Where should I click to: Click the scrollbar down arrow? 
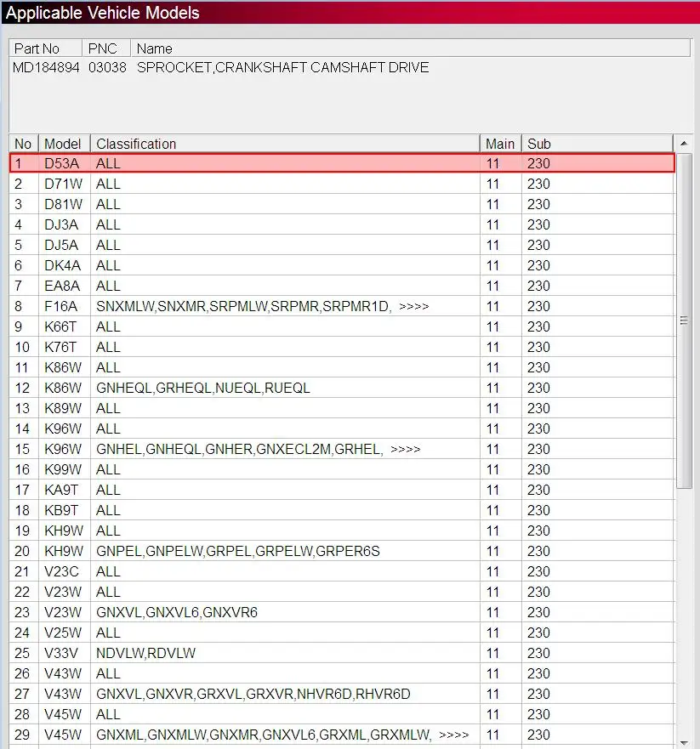[684, 743]
